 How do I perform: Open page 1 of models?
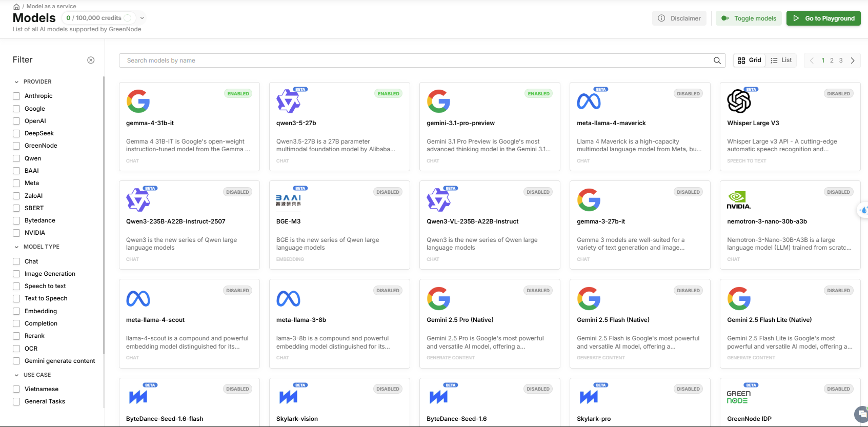coord(823,60)
